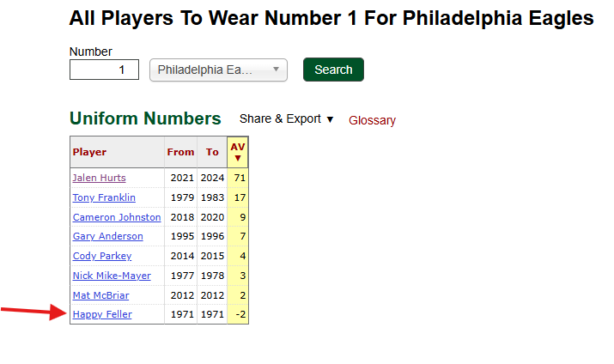Open Tony Franklin player link

coord(104,197)
